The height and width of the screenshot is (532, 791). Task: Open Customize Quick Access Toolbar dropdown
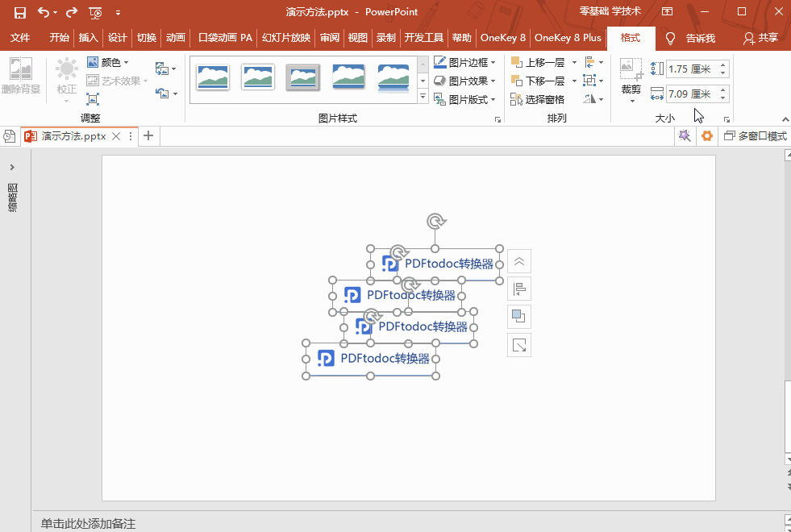[x=118, y=13]
